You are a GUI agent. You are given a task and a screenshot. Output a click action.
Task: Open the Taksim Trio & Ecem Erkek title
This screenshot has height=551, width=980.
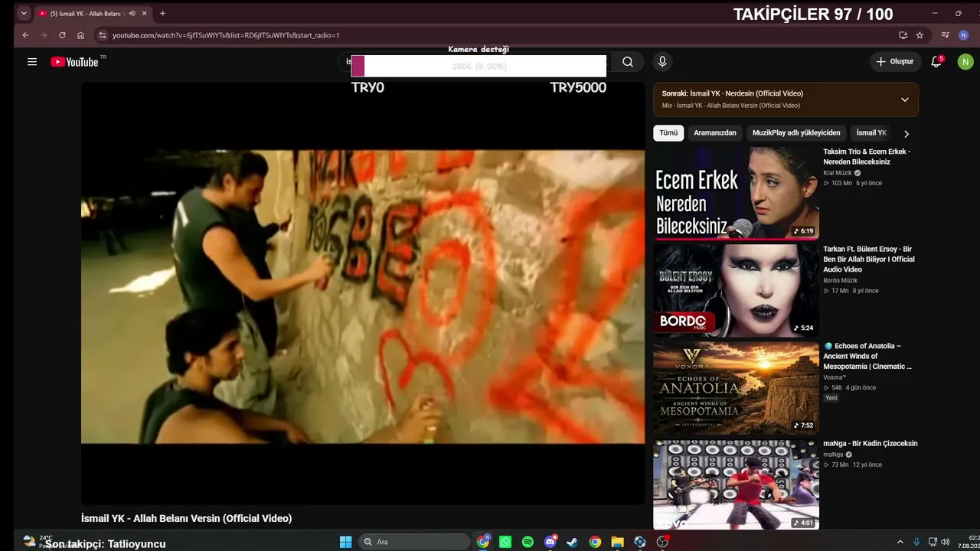coord(867,157)
